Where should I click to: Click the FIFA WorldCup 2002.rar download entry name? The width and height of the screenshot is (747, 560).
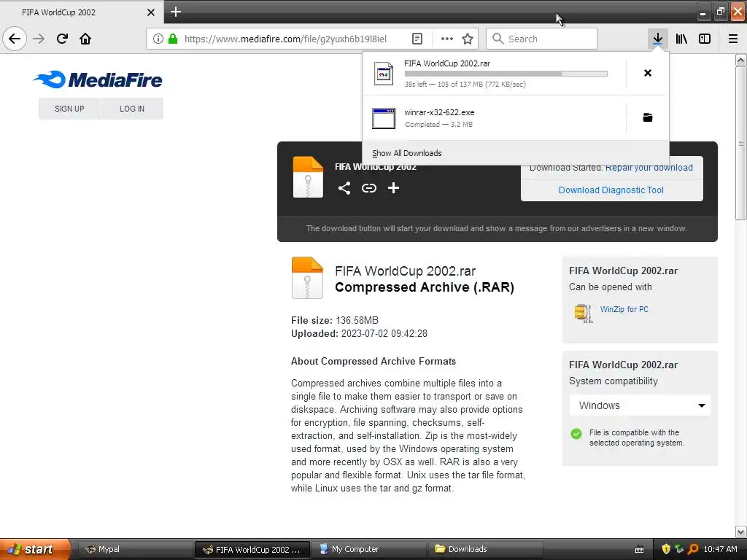(x=447, y=63)
